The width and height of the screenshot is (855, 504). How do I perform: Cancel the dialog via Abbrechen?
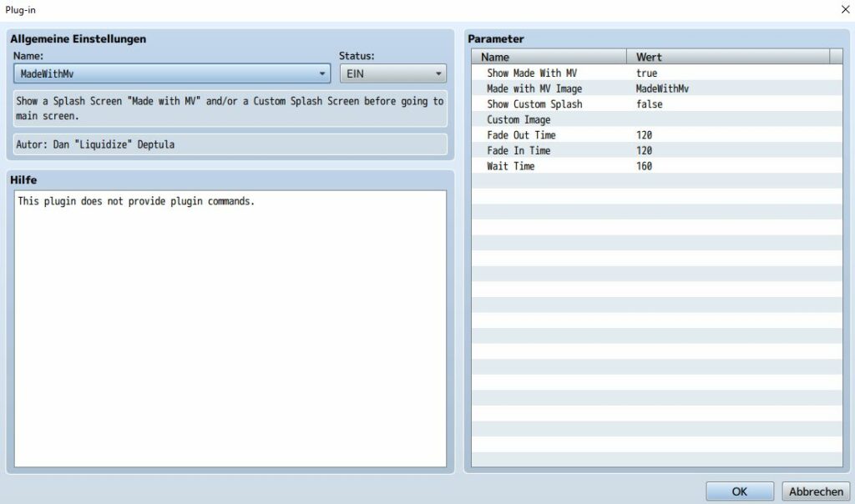(814, 491)
